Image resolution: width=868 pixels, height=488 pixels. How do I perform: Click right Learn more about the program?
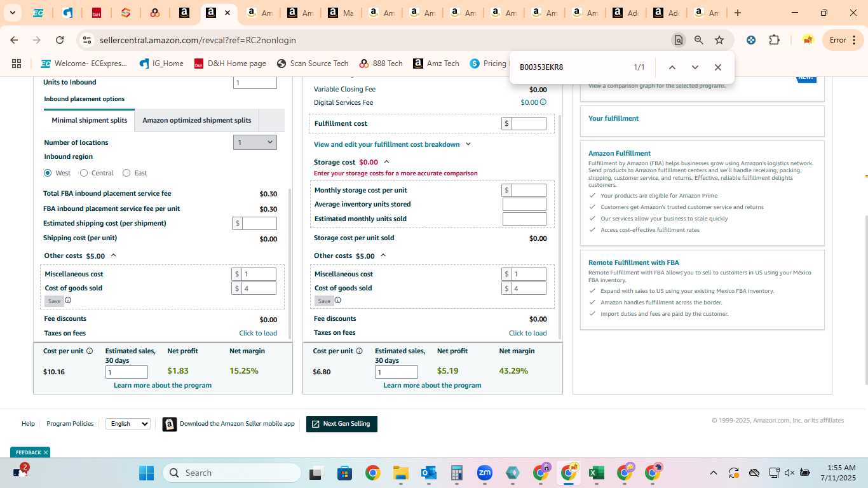[432, 385]
